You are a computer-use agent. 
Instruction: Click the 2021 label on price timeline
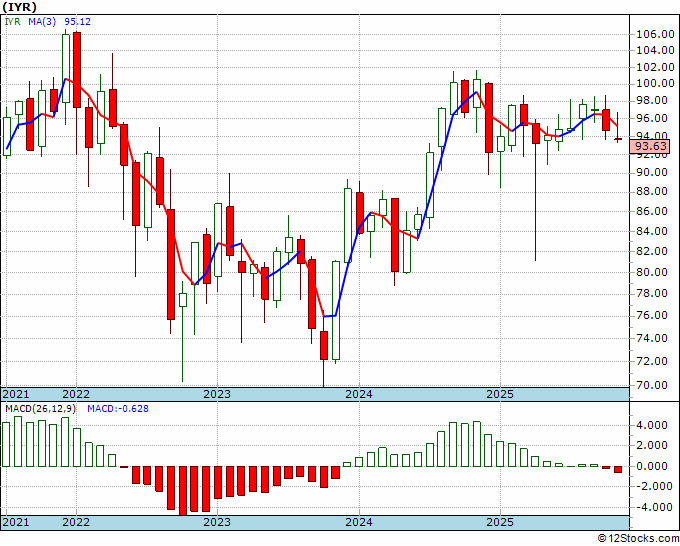coord(16,394)
